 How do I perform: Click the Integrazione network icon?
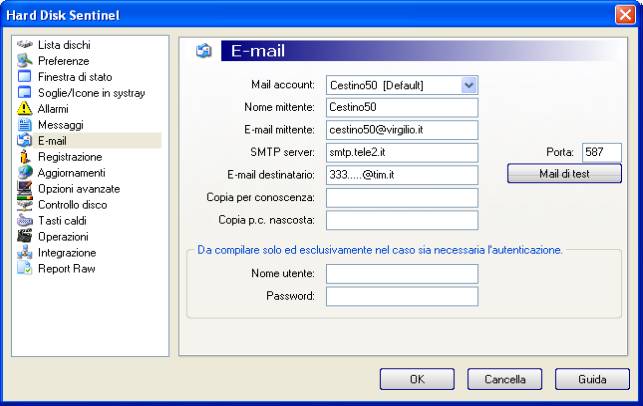click(25, 252)
